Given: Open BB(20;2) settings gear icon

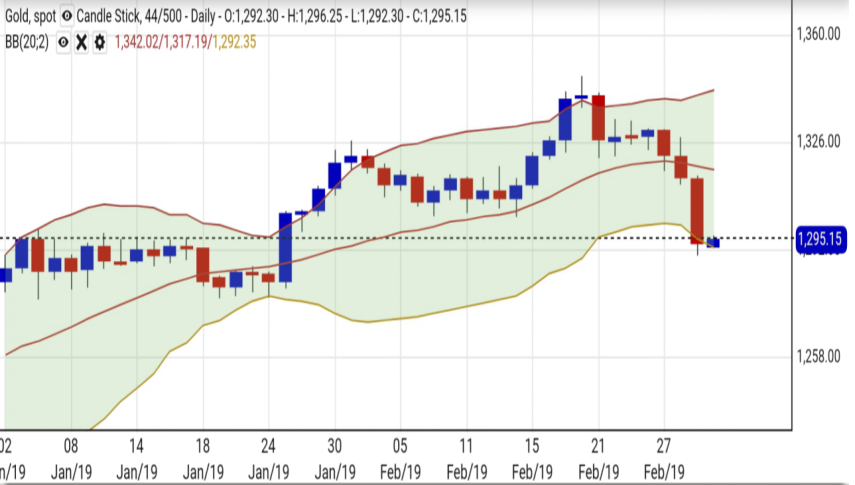Looking at the screenshot, I should pyautogui.click(x=101, y=42).
